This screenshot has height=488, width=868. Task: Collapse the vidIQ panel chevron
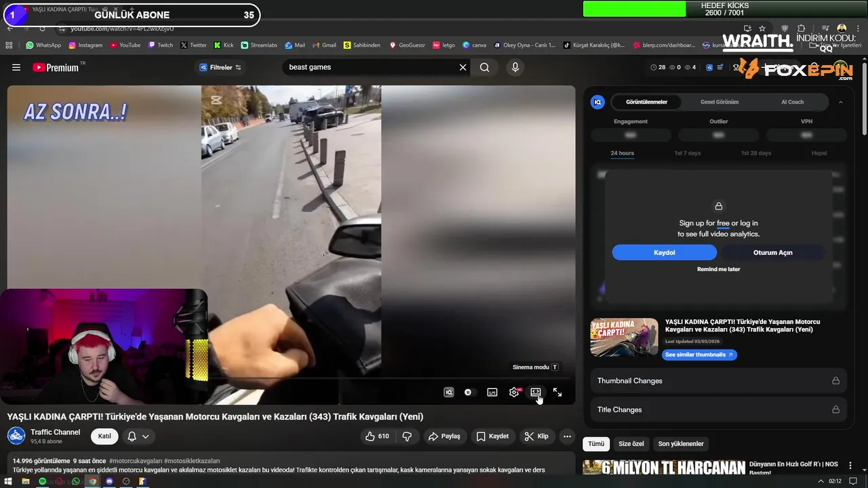[841, 102]
